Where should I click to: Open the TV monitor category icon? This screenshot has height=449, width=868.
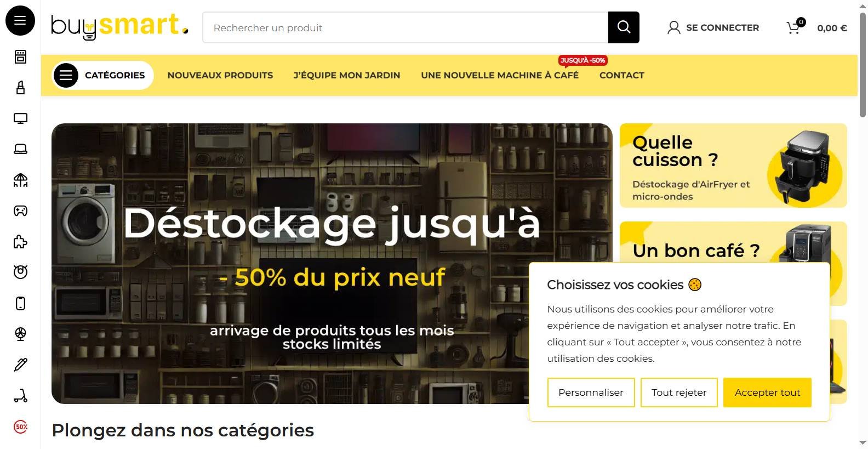pos(20,118)
